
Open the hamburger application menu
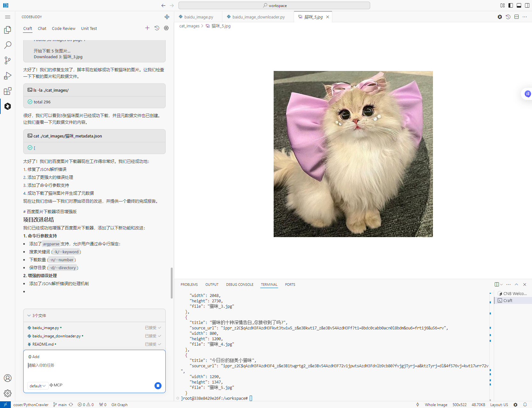[x=8, y=17]
